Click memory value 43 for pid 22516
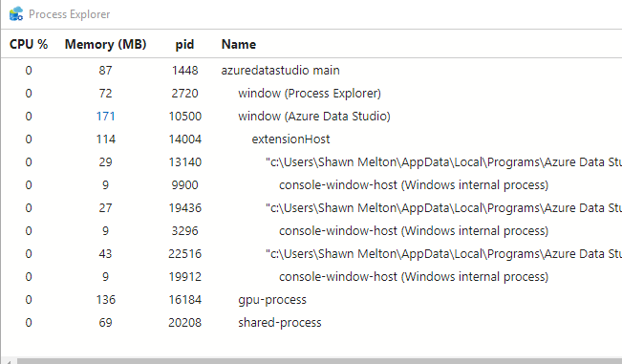The height and width of the screenshot is (364, 622). coord(105,254)
